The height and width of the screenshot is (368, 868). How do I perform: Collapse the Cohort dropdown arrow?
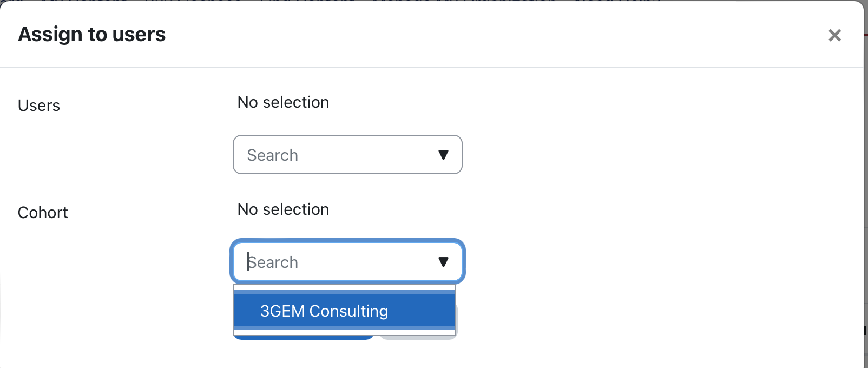(443, 262)
